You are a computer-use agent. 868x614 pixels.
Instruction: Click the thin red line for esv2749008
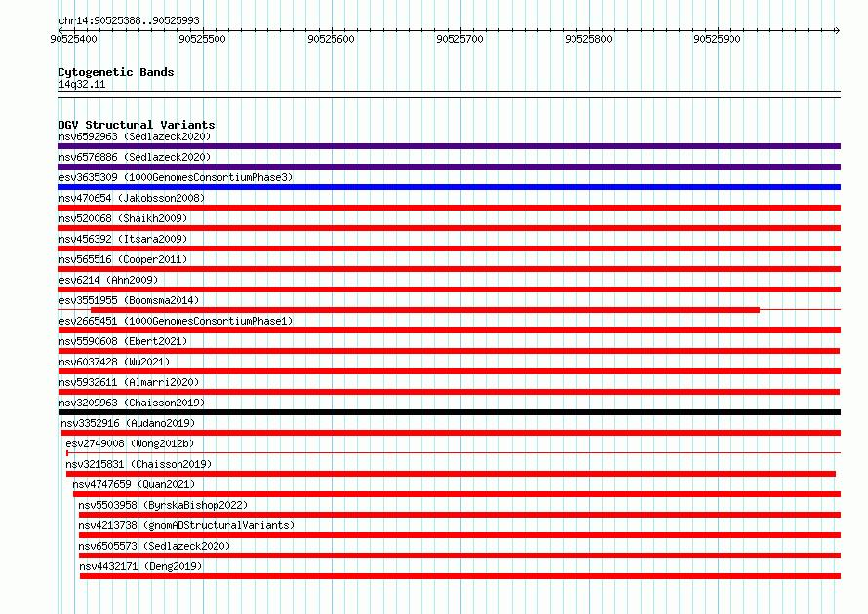point(454,453)
